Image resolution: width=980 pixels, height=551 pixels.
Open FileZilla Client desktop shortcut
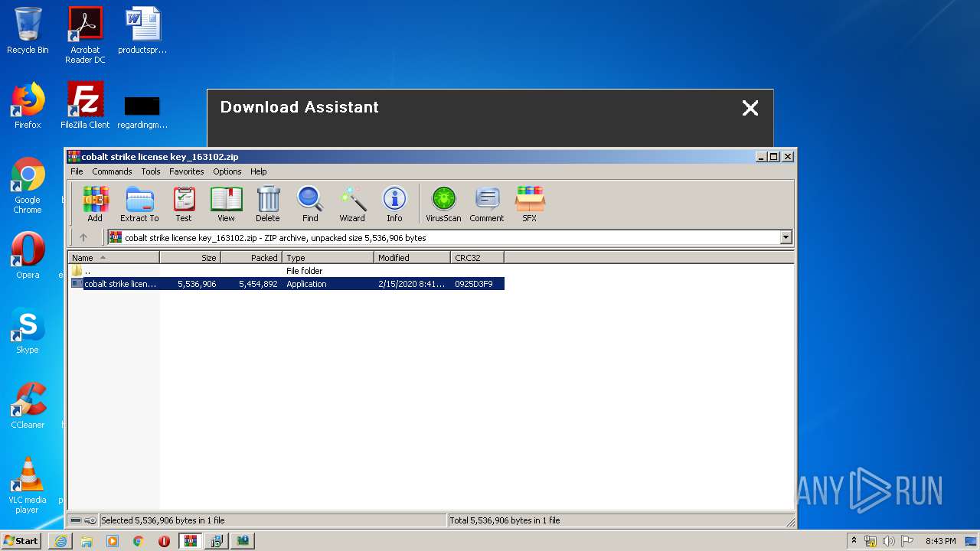[x=85, y=106]
